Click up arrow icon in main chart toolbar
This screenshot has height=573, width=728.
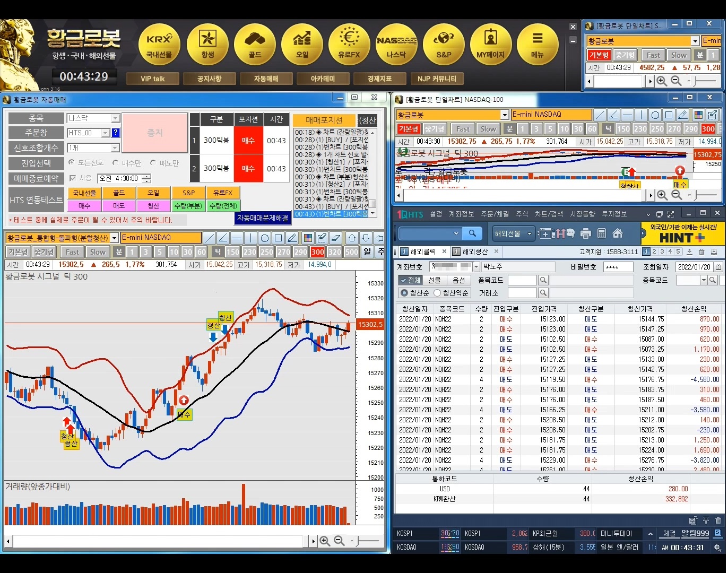(352, 238)
